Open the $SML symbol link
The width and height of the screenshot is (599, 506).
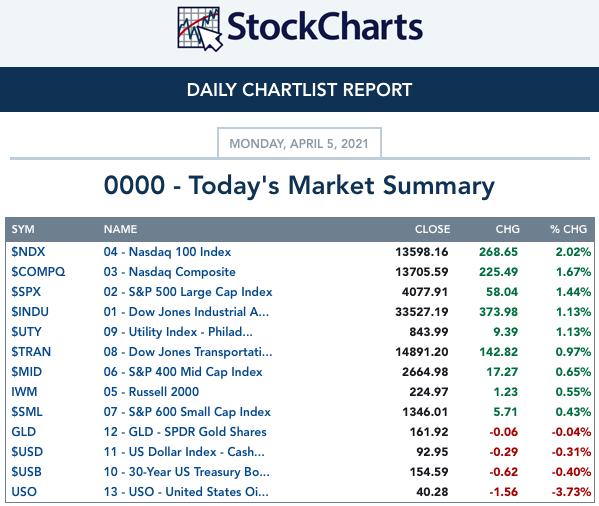(x=27, y=412)
